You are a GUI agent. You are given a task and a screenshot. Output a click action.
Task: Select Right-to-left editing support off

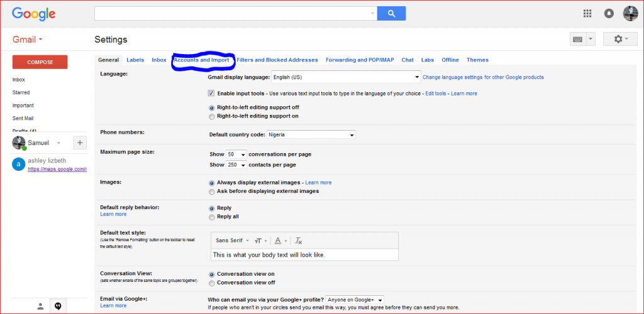click(x=211, y=108)
